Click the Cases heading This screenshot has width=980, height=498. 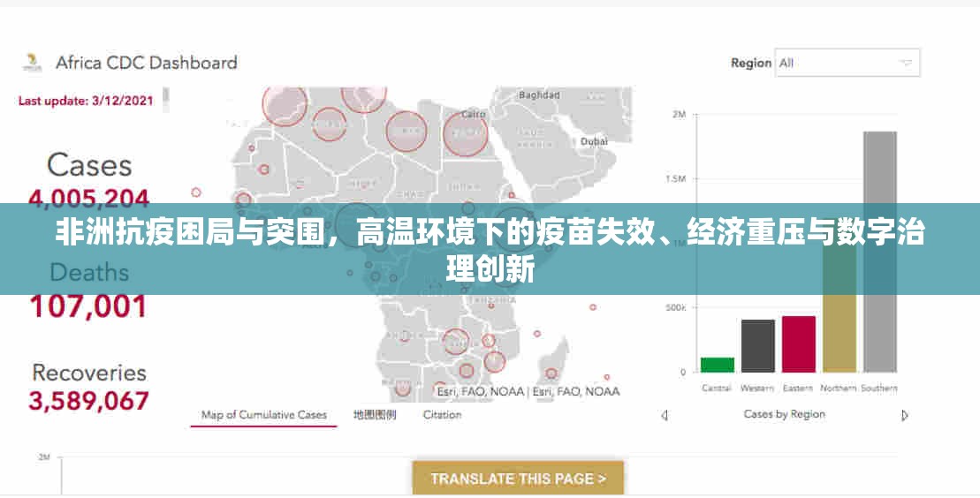click(x=89, y=165)
